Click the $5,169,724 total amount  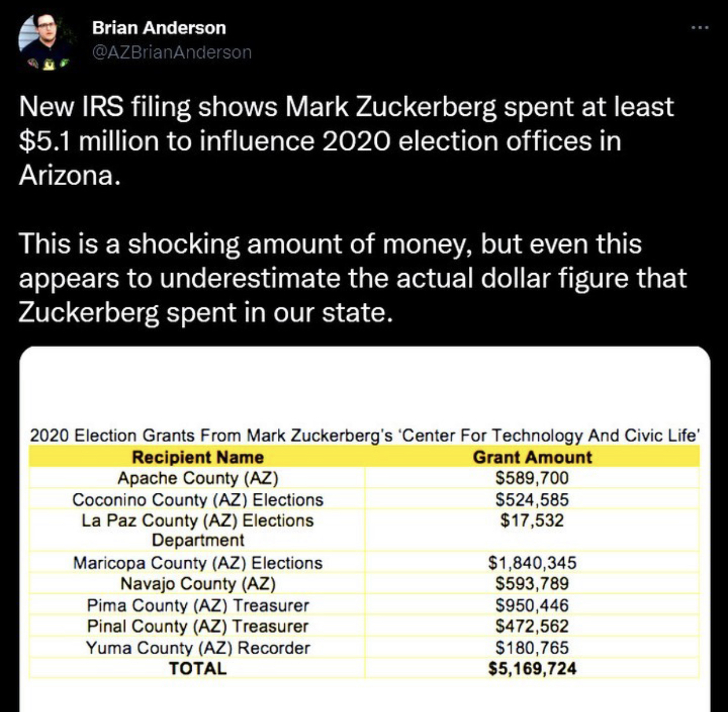coord(532,669)
